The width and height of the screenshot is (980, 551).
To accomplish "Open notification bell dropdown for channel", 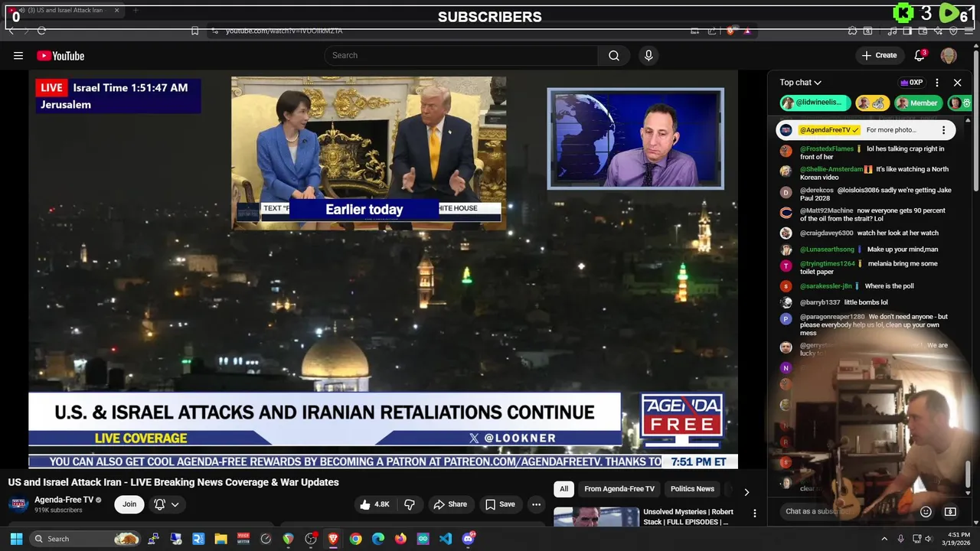I will pos(167,504).
